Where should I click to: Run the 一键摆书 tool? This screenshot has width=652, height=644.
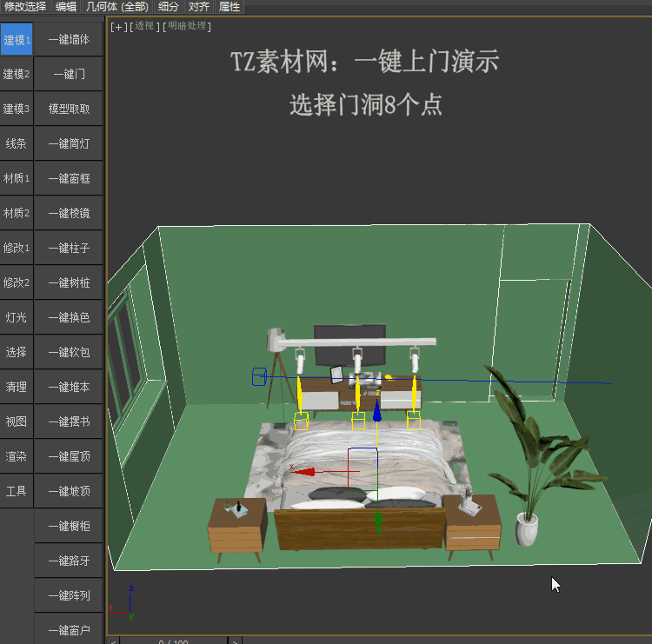tap(69, 422)
